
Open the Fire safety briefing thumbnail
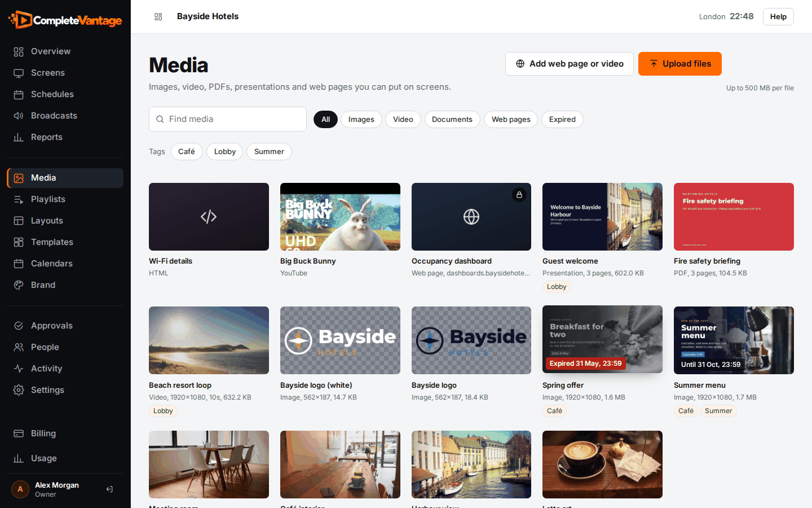click(734, 217)
